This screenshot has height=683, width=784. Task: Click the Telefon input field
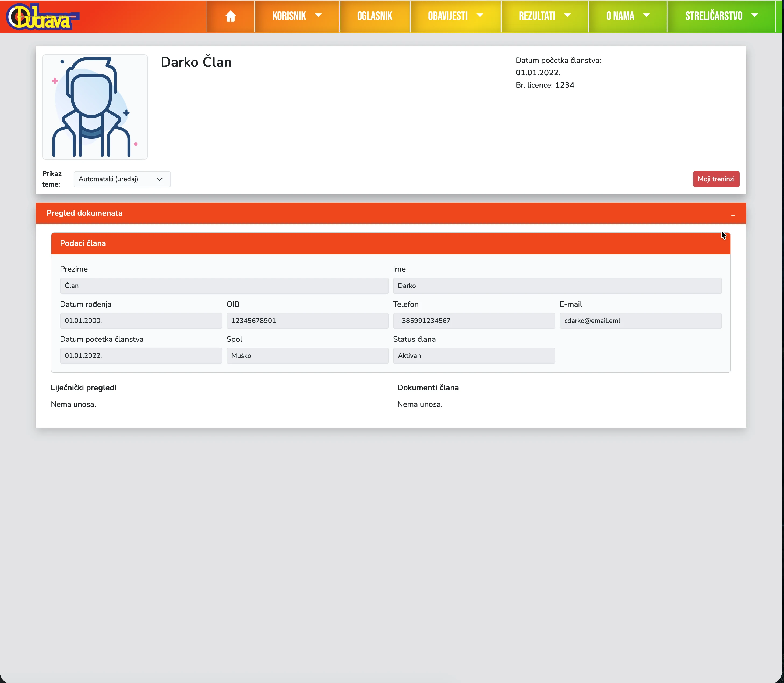474,321
